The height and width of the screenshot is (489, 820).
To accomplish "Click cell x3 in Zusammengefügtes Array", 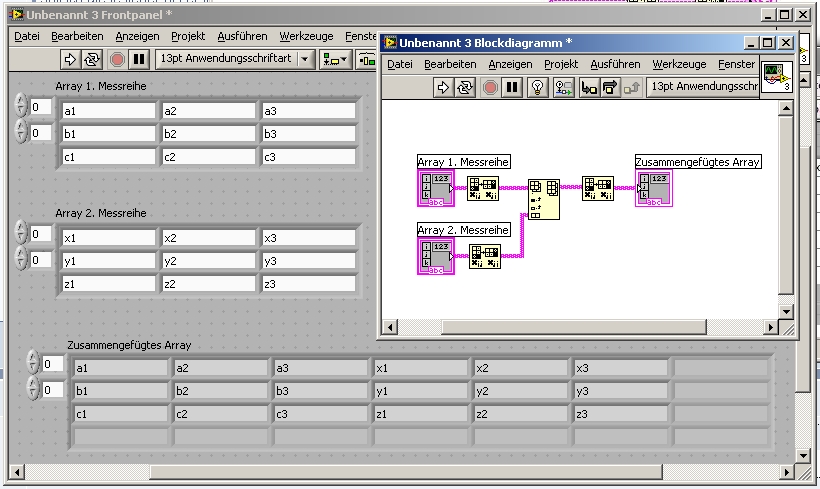I will coord(621,368).
